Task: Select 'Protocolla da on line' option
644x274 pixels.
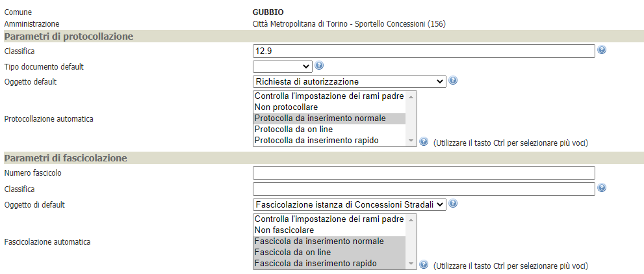Action: 294,129
